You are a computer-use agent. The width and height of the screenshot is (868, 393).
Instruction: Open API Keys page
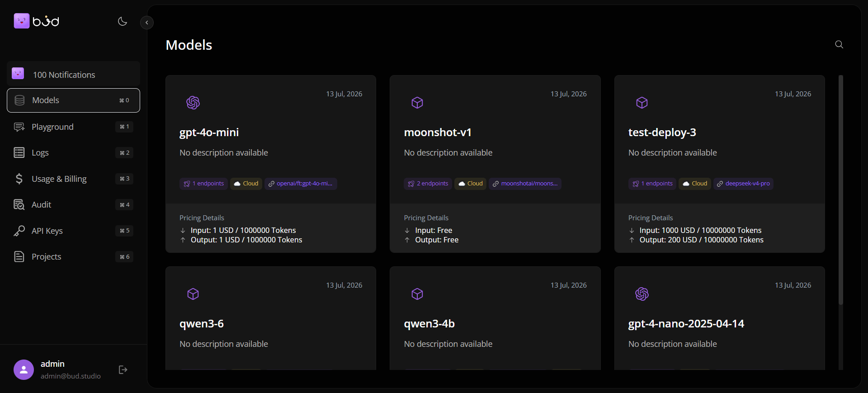coord(73,231)
